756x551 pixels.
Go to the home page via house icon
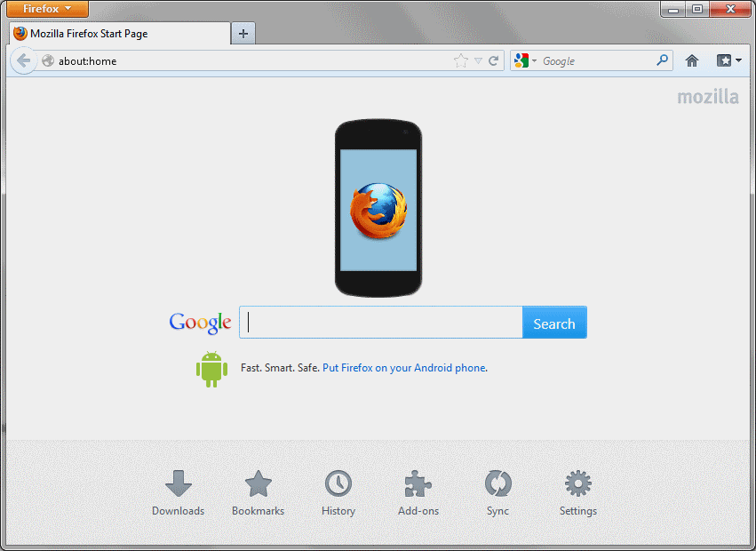click(692, 60)
